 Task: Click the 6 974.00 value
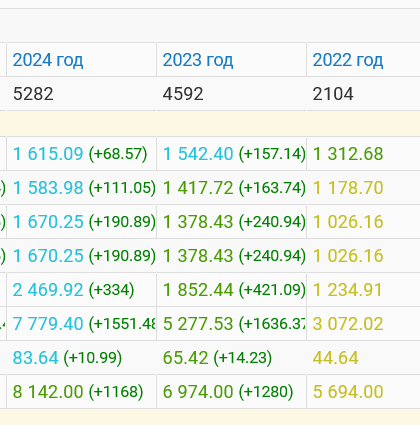(x=198, y=392)
